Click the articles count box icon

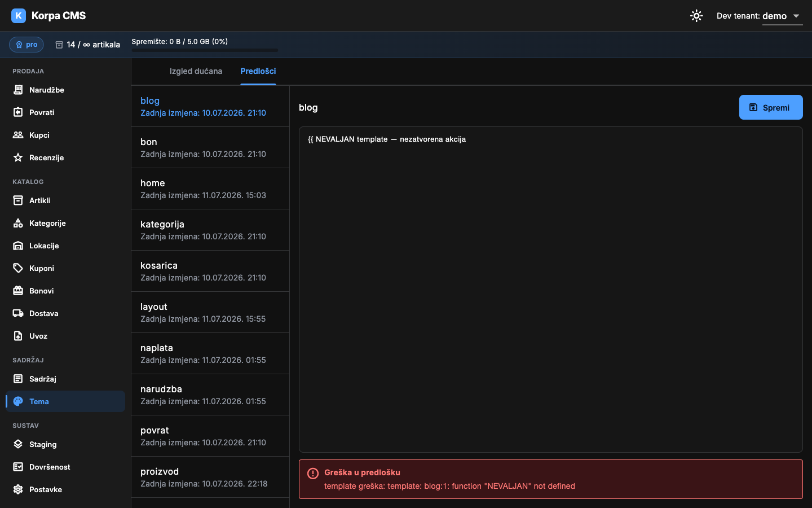[59, 45]
